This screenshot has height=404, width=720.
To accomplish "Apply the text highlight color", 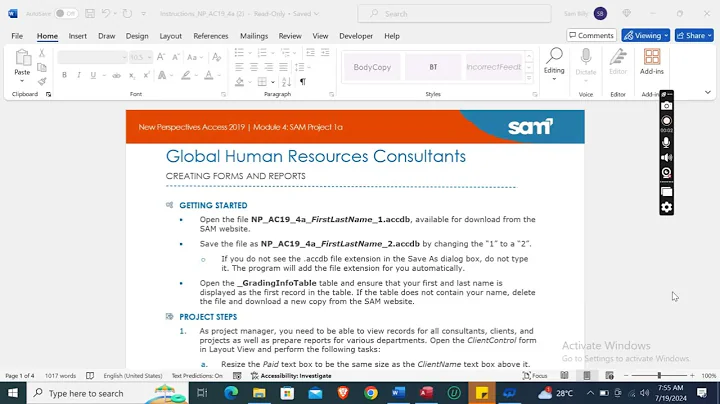I will click(x=186, y=75).
